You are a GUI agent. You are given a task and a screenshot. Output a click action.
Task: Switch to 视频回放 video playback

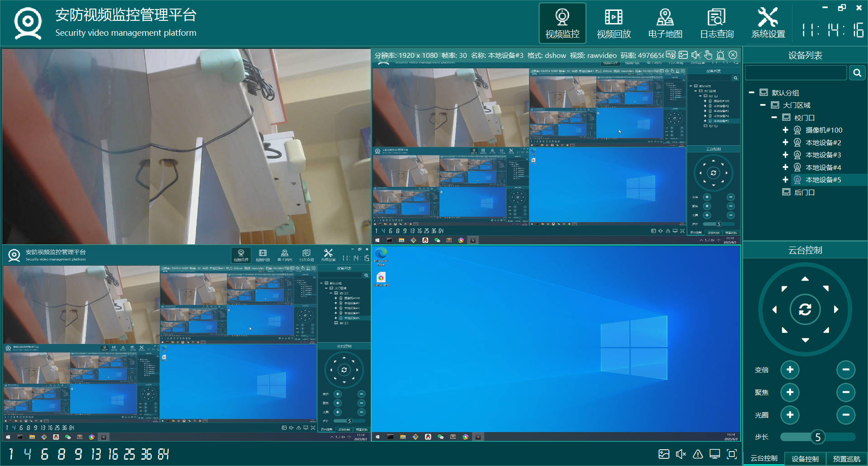coord(613,24)
